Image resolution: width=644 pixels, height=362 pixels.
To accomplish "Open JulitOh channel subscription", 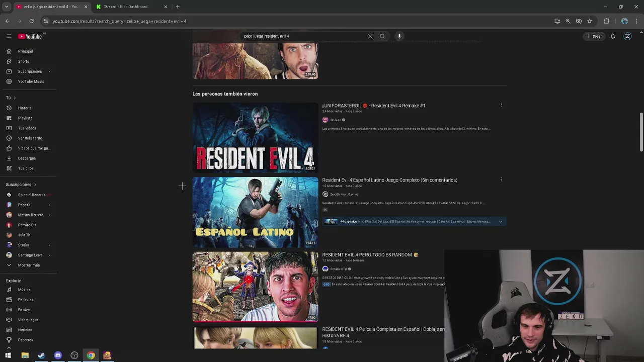I will click(29, 235).
